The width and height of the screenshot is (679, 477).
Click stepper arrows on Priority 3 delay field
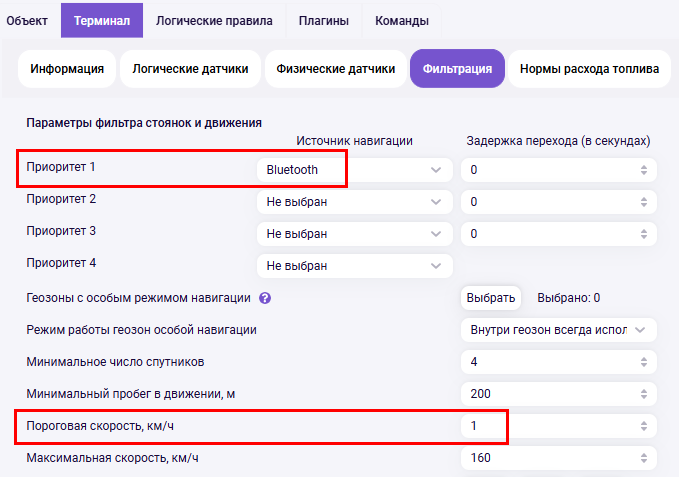pos(644,234)
